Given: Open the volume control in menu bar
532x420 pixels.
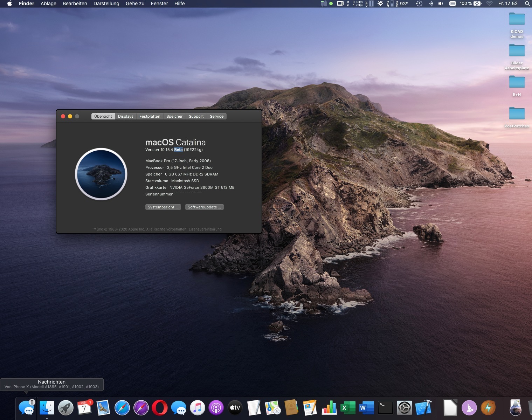Looking at the screenshot, I should tap(441, 4).
